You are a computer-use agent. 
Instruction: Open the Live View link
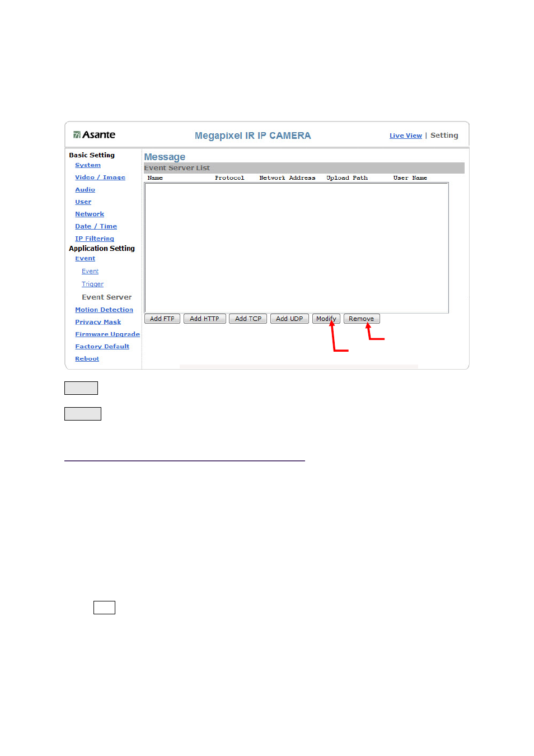(406, 136)
